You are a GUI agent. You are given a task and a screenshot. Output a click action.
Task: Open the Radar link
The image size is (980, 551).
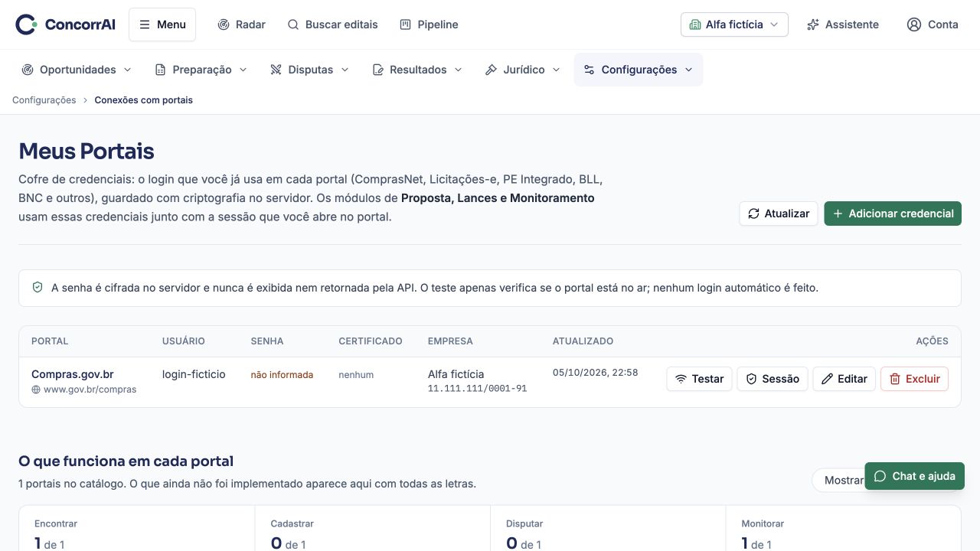click(241, 24)
